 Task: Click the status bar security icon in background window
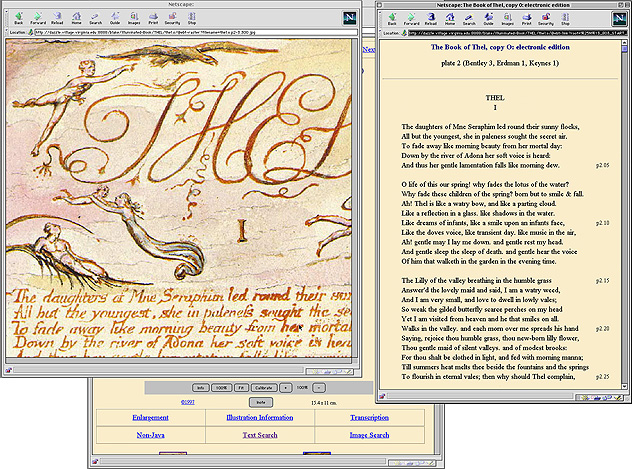tap(95, 462)
